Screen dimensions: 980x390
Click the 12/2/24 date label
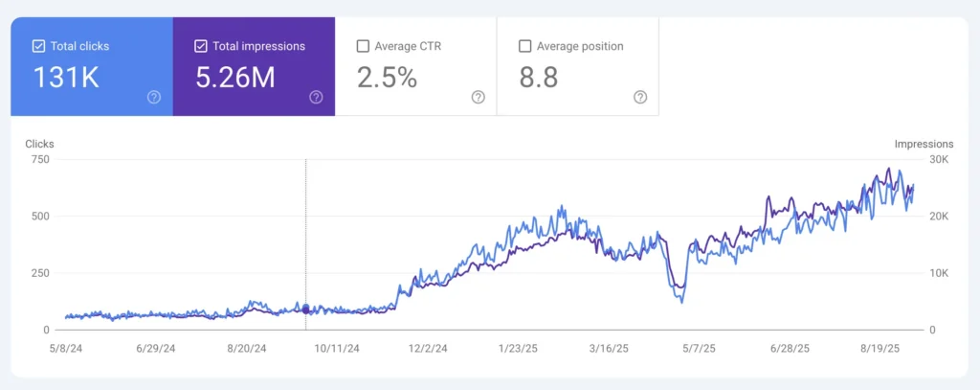(428, 349)
